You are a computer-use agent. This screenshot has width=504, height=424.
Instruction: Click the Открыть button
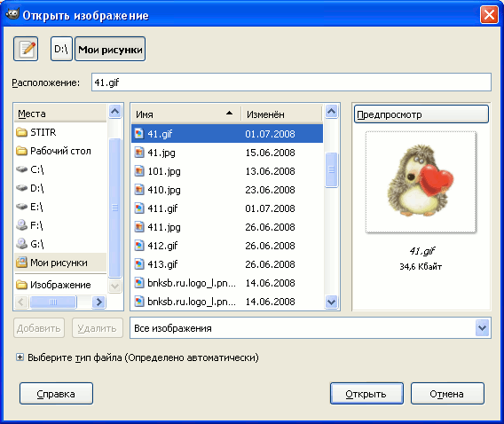[366, 394]
